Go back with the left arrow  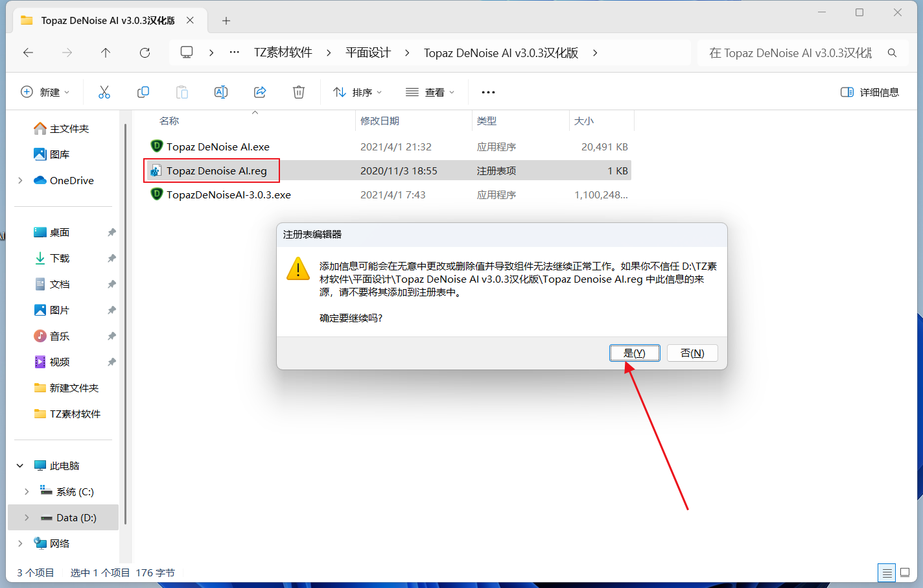(28, 53)
